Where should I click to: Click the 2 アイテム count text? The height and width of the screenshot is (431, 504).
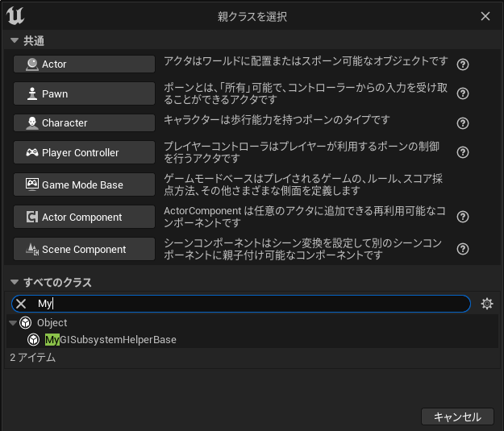point(32,358)
